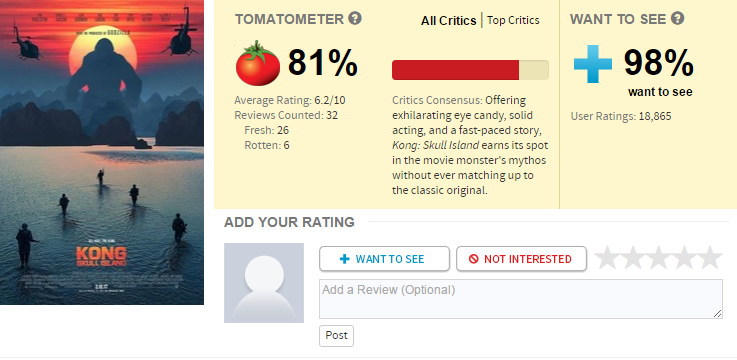Click the Want to See help icon

tap(678, 19)
